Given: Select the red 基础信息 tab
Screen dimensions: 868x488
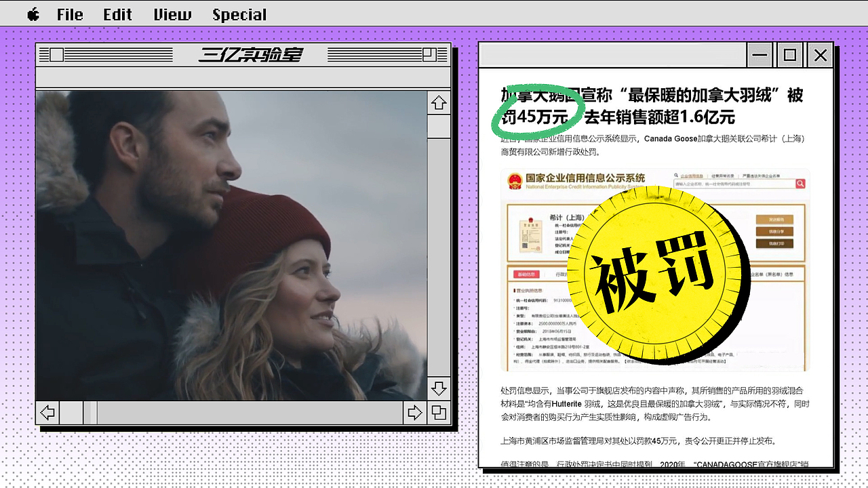Looking at the screenshot, I should [x=526, y=274].
